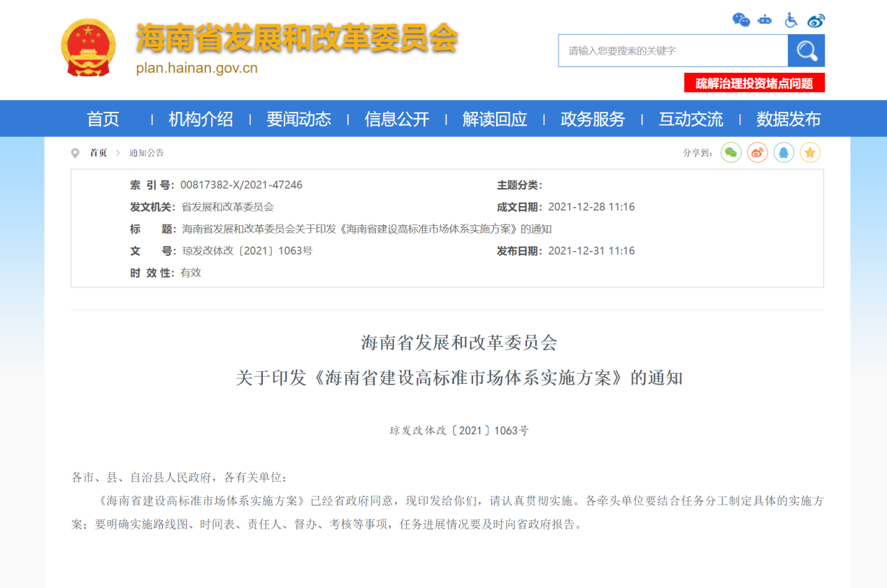Open the 政务服务 navigation item
Viewport: 887px width, 588px height.
click(592, 120)
